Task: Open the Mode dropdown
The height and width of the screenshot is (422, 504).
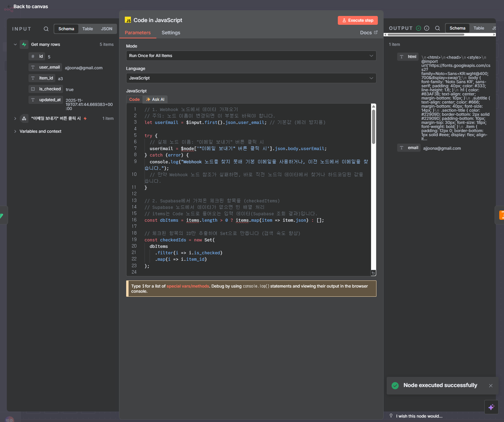Action: pyautogui.click(x=251, y=56)
